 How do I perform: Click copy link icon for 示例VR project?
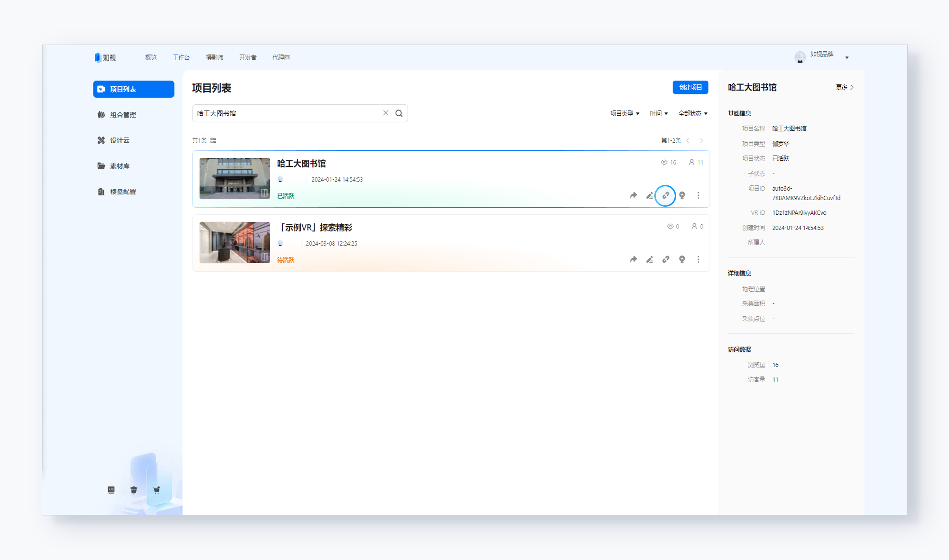[666, 259]
